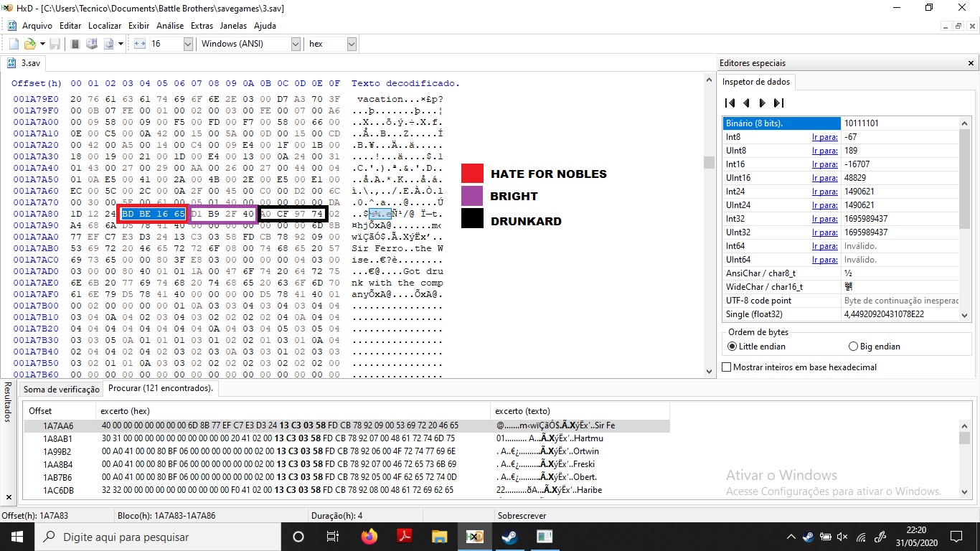Click Ir para link for UInt8
The height and width of the screenshot is (551, 980).
click(825, 151)
